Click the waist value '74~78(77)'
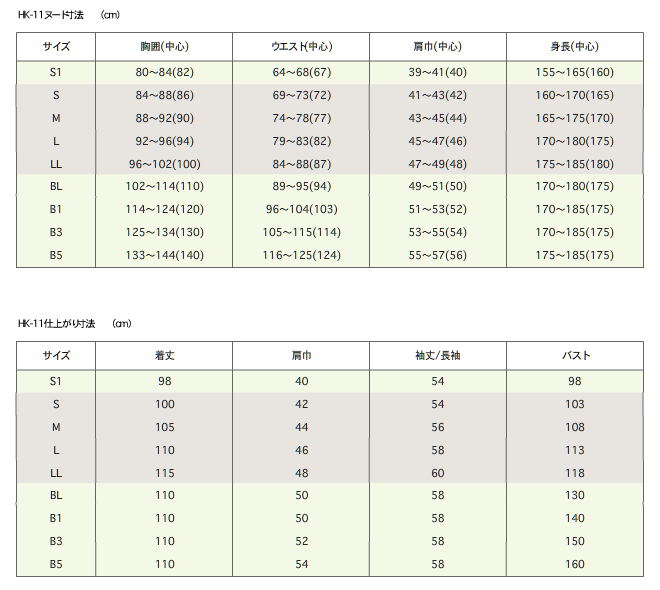 click(302, 118)
